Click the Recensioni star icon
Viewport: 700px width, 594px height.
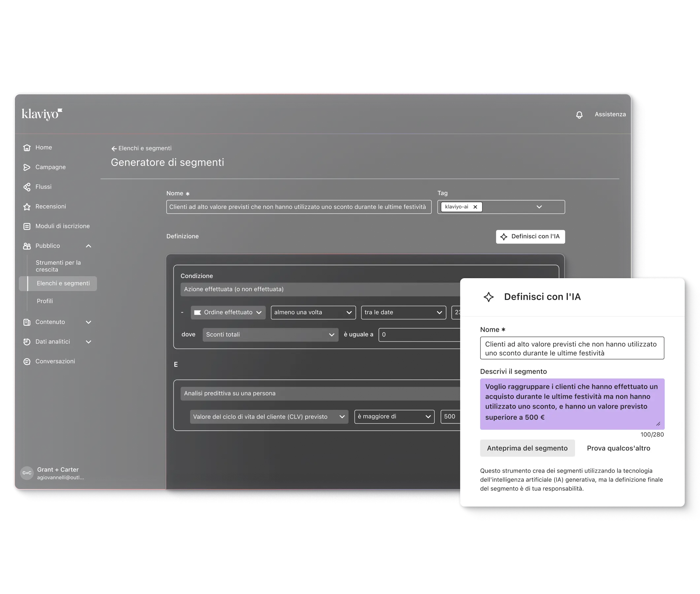point(27,207)
